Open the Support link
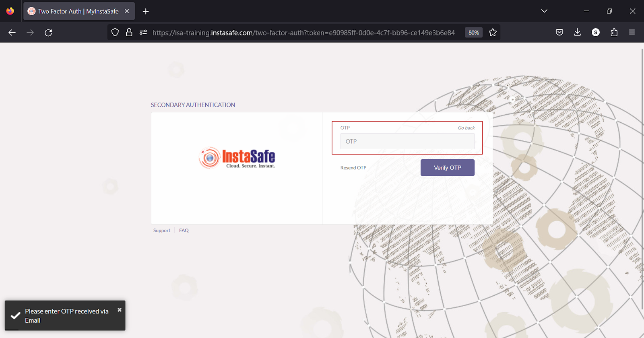Image resolution: width=644 pixels, height=338 pixels. tap(162, 231)
